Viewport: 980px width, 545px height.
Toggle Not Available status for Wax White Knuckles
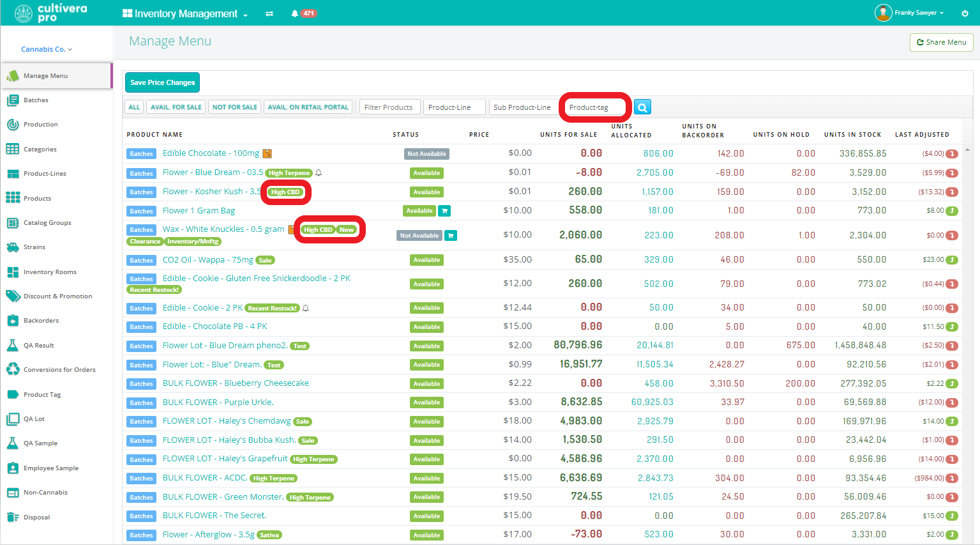[x=419, y=236]
